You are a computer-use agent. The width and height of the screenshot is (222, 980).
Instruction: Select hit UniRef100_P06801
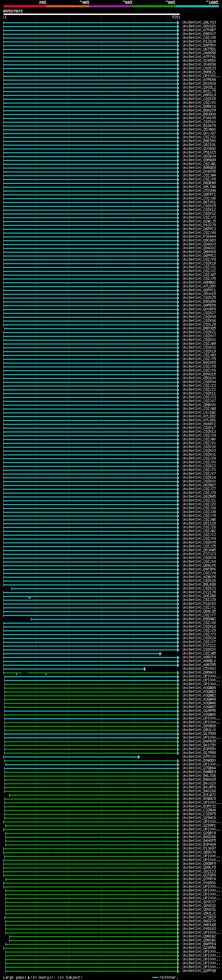point(199,883)
